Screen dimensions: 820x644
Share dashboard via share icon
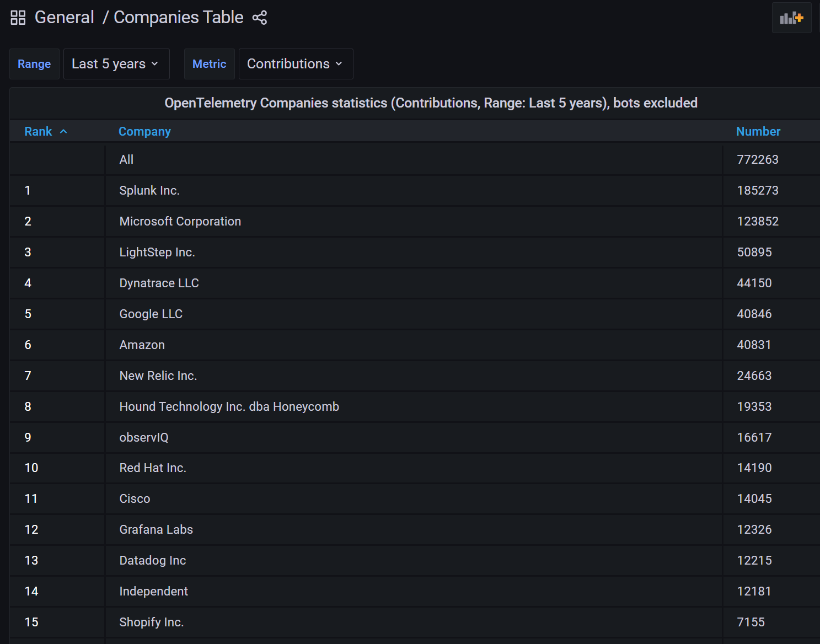click(x=260, y=18)
